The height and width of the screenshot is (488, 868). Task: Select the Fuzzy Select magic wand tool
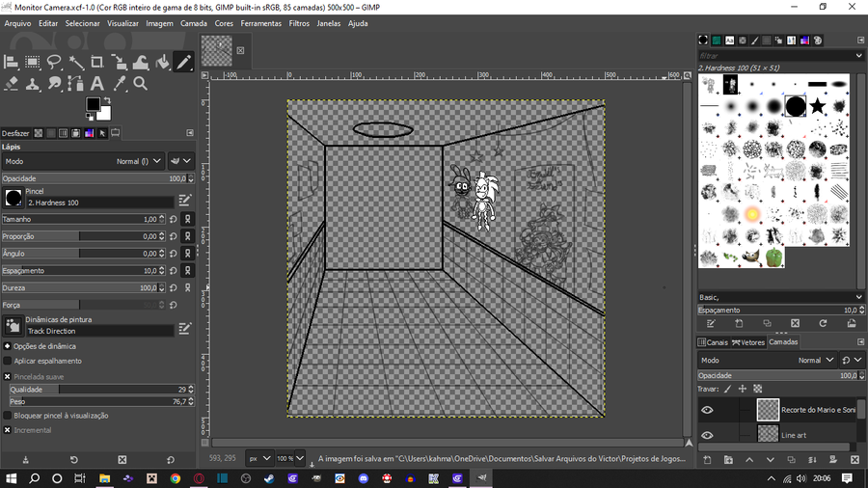pos(76,62)
